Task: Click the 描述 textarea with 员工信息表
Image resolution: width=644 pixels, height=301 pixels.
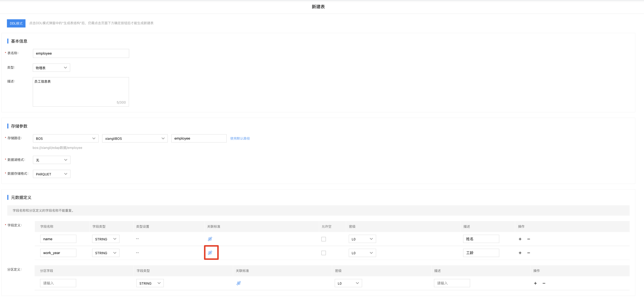Action: 81,92
